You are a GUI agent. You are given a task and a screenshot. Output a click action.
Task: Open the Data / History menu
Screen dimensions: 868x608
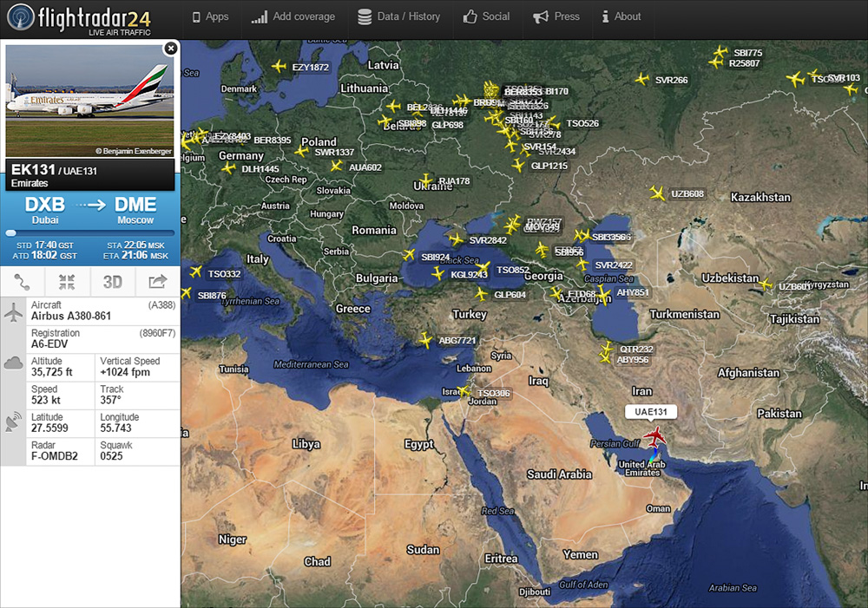(398, 16)
